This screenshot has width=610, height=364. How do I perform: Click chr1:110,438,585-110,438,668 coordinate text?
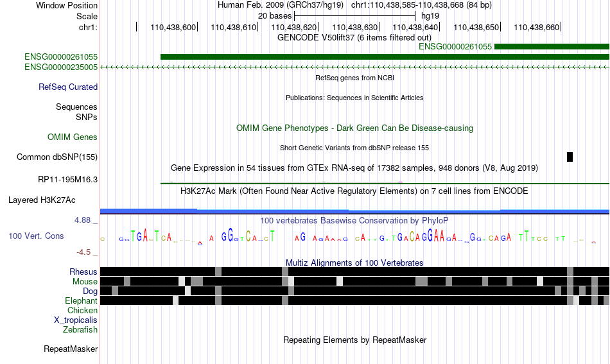[421, 5]
